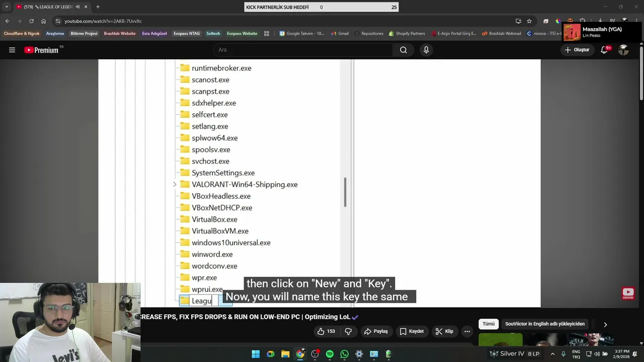The image size is (644, 362).
Task: Select VirtualBoxVM.exe folder row
Action: click(x=214, y=231)
